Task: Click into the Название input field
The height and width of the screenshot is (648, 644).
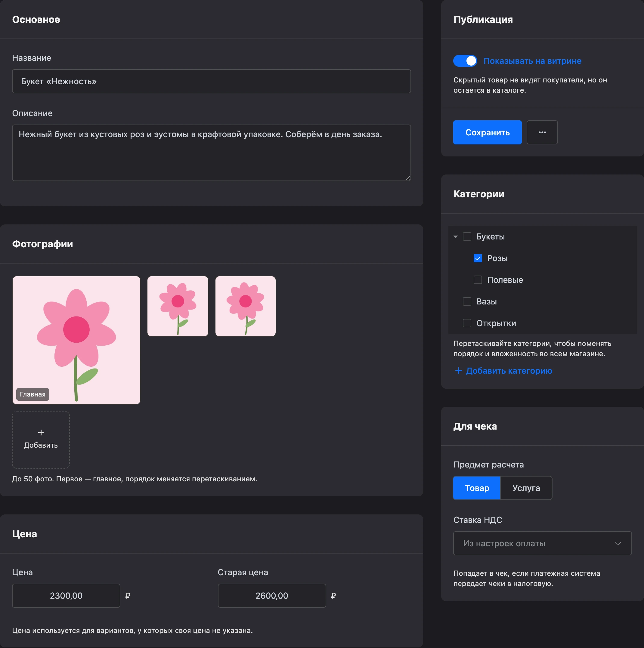Action: pyautogui.click(x=212, y=81)
